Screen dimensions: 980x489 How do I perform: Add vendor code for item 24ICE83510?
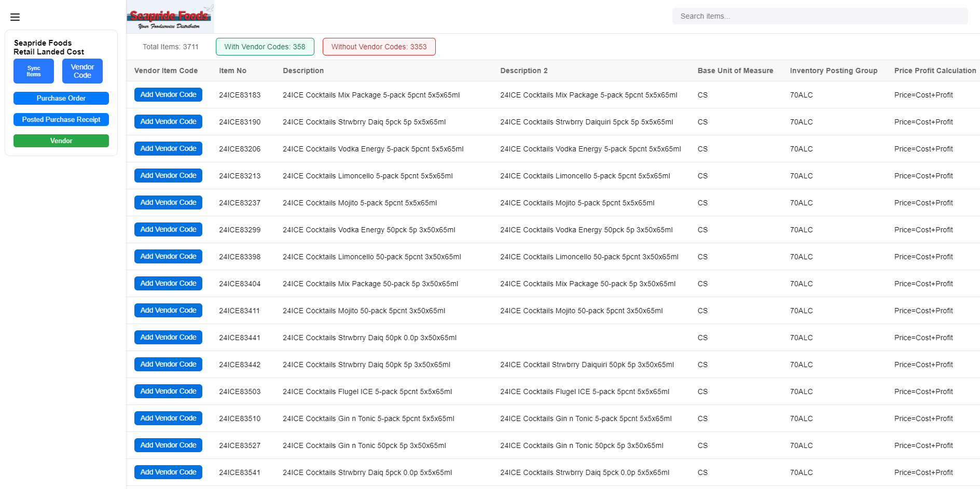click(168, 418)
